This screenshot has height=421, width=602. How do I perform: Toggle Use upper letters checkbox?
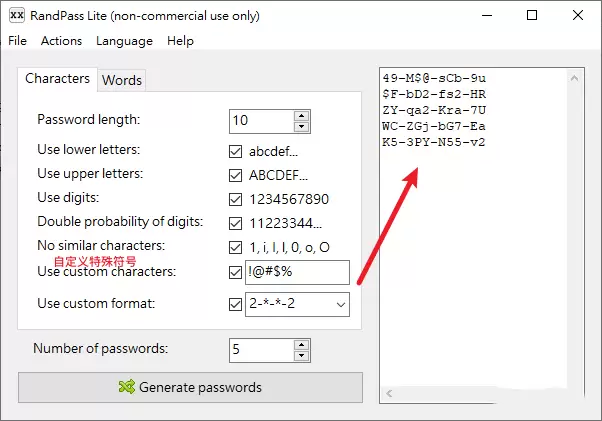(235, 175)
